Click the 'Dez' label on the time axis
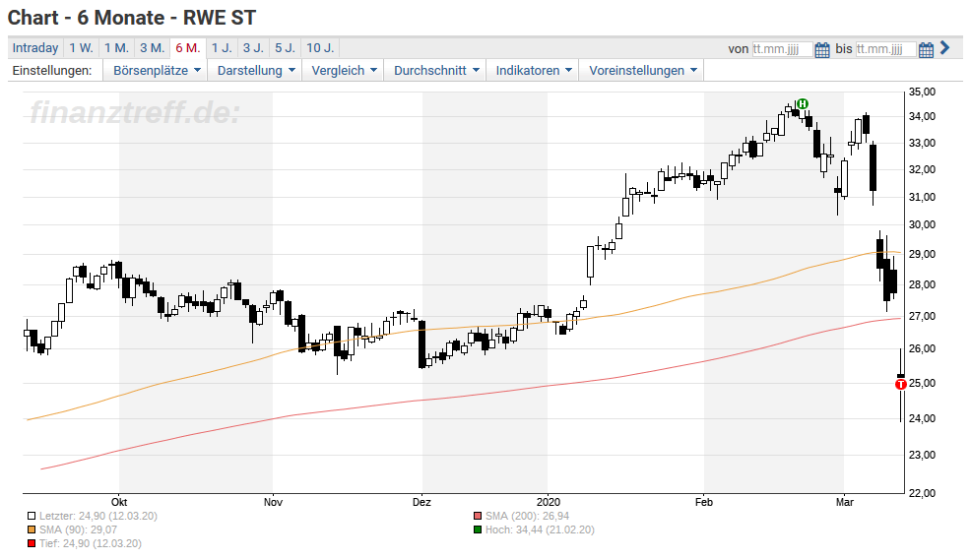Image resolution: width=971 pixels, height=560 pixels. pyautogui.click(x=421, y=502)
